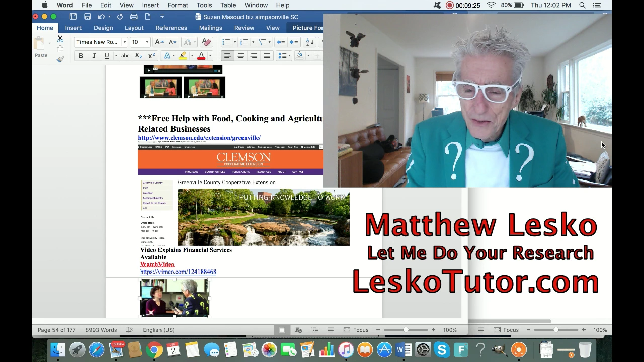
Task: Open the Format menu in menu bar
Action: coord(178,5)
